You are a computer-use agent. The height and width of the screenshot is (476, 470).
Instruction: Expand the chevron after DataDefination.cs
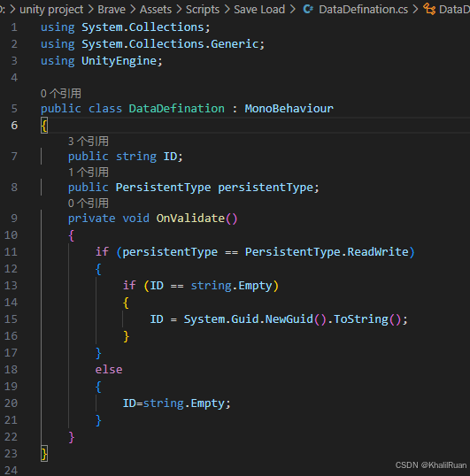(416, 10)
